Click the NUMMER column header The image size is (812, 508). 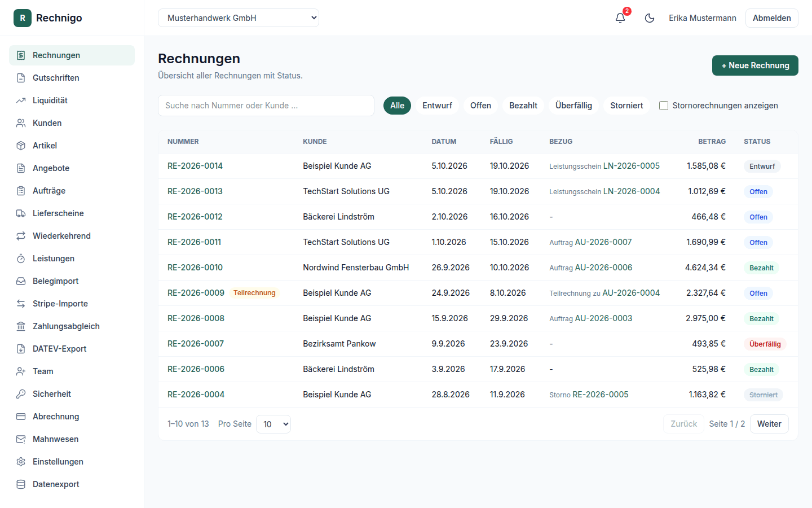pos(183,142)
